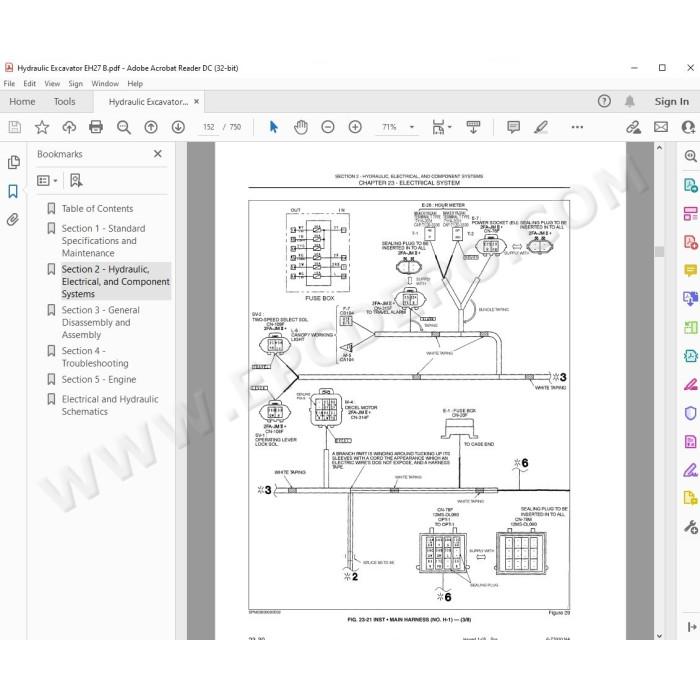Open Section 2 - Hydraulic, Electrical bookmark
The height and width of the screenshot is (700, 700).
116,281
